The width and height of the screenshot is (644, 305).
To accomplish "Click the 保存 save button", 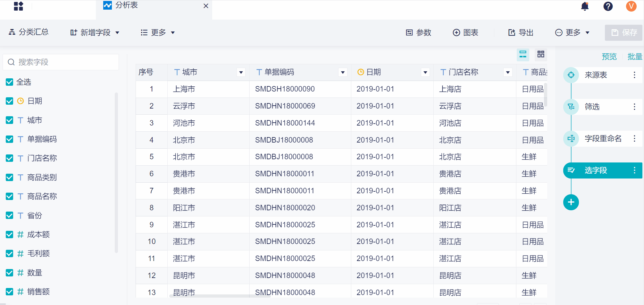I will (623, 32).
